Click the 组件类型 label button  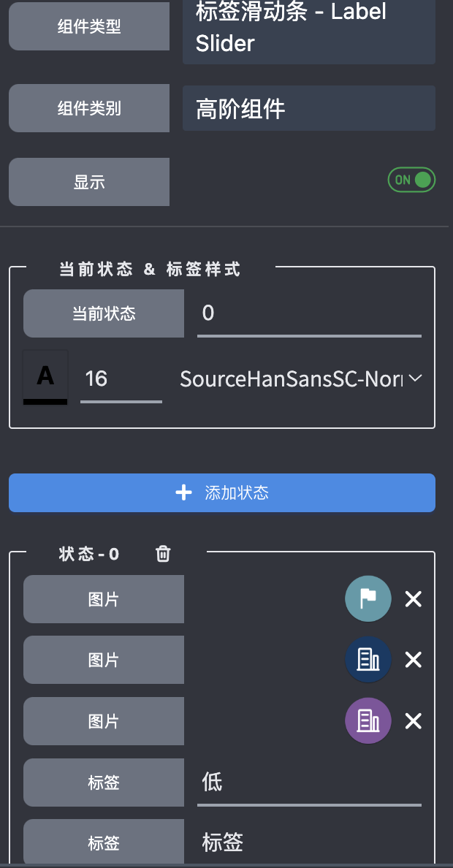pos(88,26)
